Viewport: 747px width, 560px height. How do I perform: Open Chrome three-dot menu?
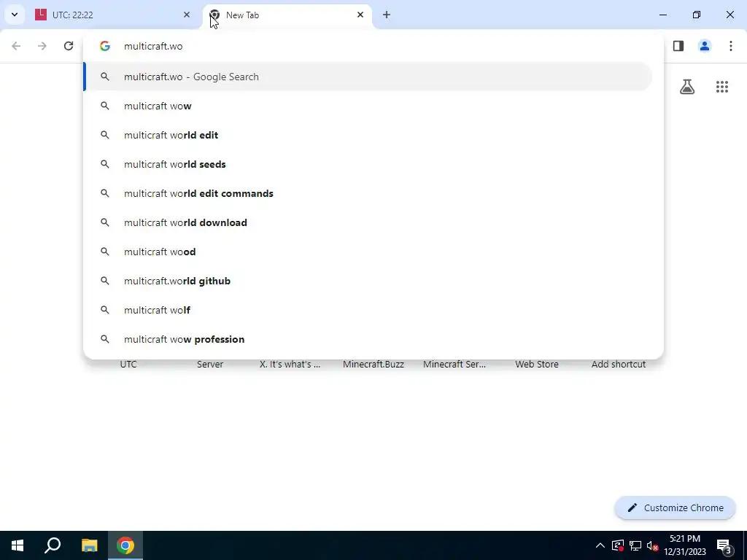tap(731, 46)
